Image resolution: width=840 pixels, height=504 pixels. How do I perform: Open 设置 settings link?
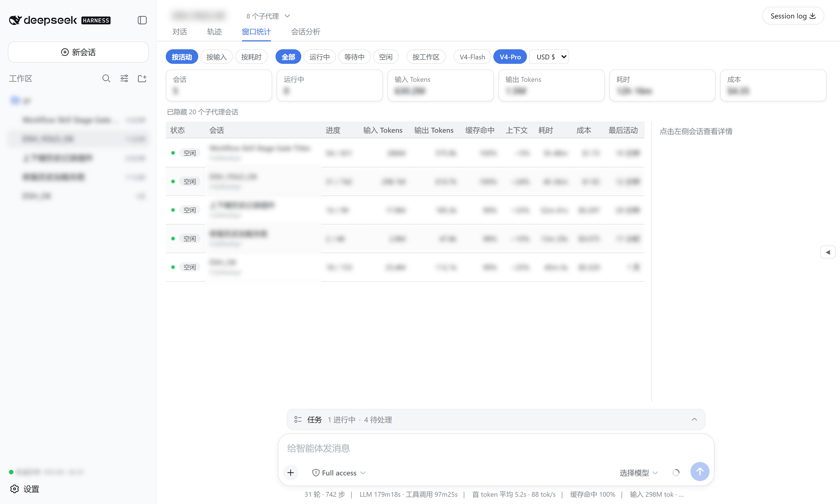coord(31,489)
